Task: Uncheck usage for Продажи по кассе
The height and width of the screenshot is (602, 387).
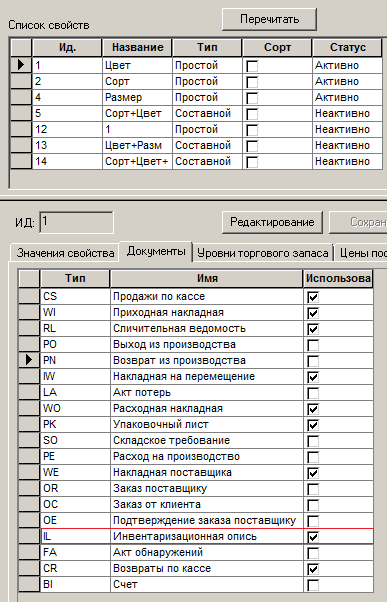Action: pyautogui.click(x=313, y=297)
